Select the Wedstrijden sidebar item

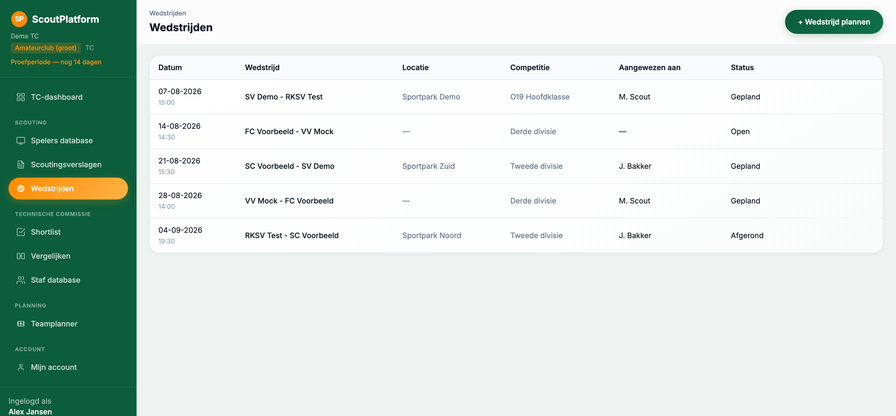pos(68,189)
